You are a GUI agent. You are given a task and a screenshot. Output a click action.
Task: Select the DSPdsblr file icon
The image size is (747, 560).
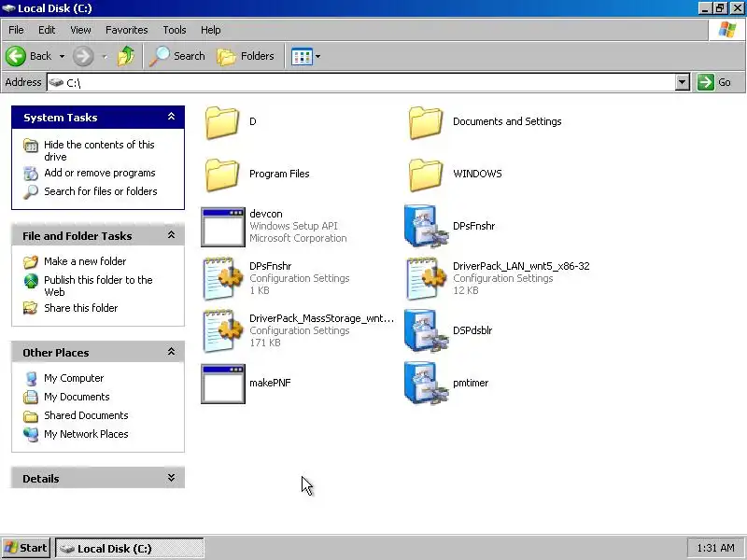[x=426, y=331]
